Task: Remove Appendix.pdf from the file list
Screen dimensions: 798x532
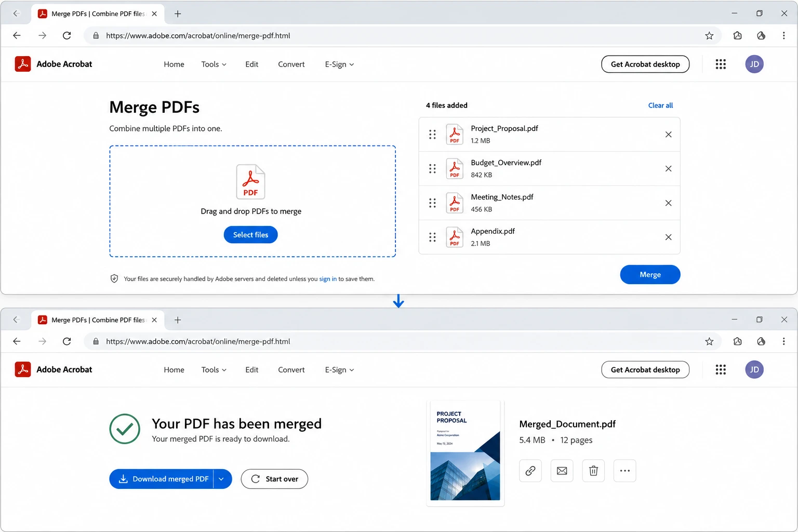Action: tap(668, 237)
